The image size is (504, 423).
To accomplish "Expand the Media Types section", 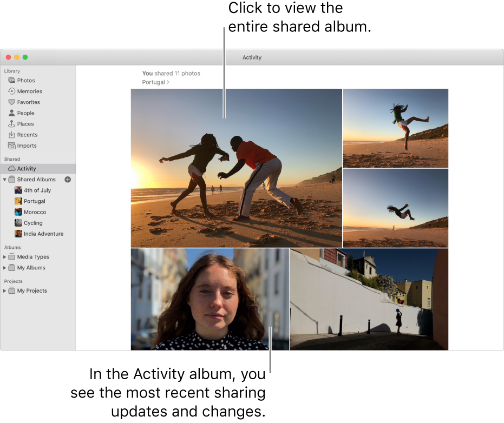I will [x=4, y=256].
